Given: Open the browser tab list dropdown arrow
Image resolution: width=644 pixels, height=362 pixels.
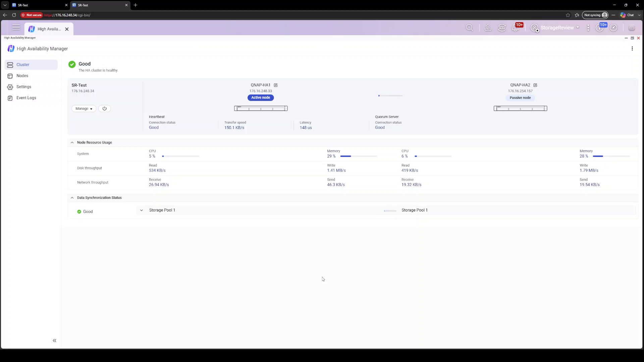Looking at the screenshot, I should 5,5.
